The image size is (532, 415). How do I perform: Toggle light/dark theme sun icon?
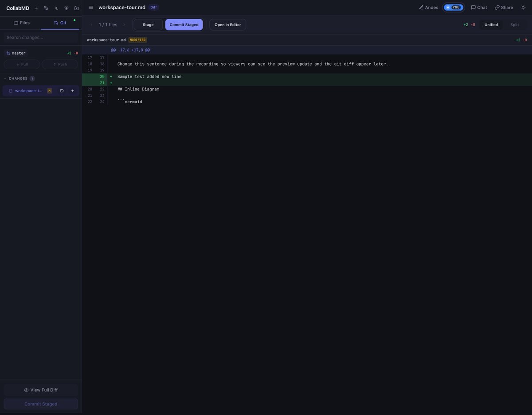tap(523, 8)
